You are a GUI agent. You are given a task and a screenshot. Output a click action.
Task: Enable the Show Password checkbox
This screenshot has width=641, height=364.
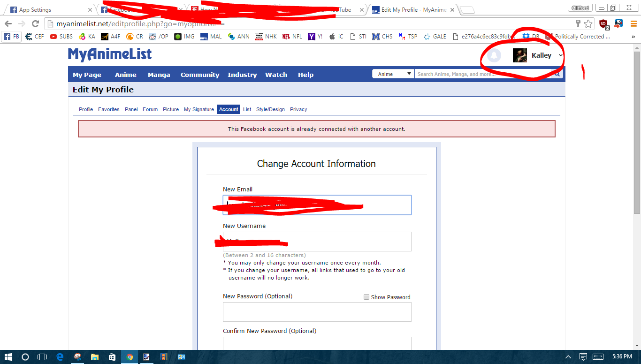[366, 297]
